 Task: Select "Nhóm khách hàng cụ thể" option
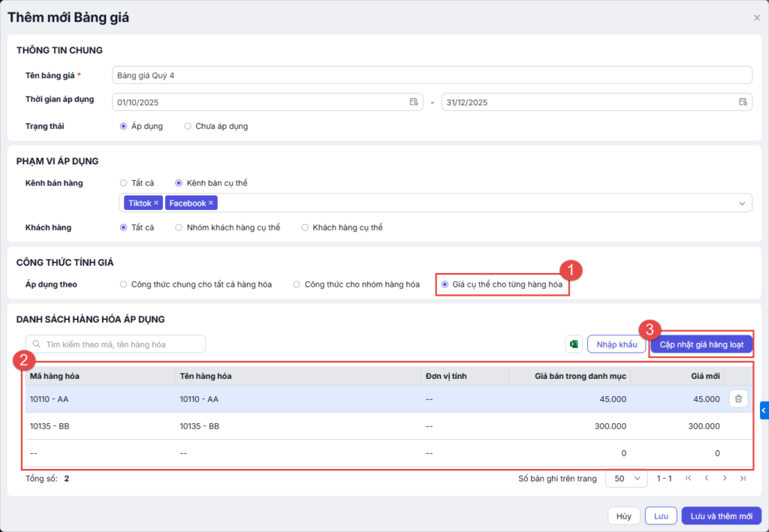click(x=179, y=227)
